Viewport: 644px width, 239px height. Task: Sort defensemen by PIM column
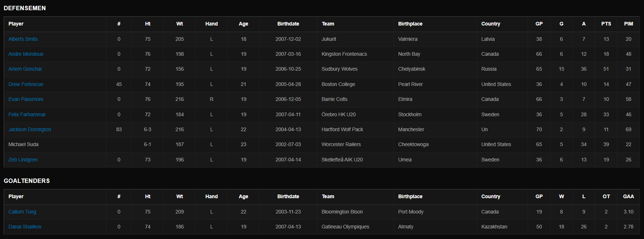628,24
